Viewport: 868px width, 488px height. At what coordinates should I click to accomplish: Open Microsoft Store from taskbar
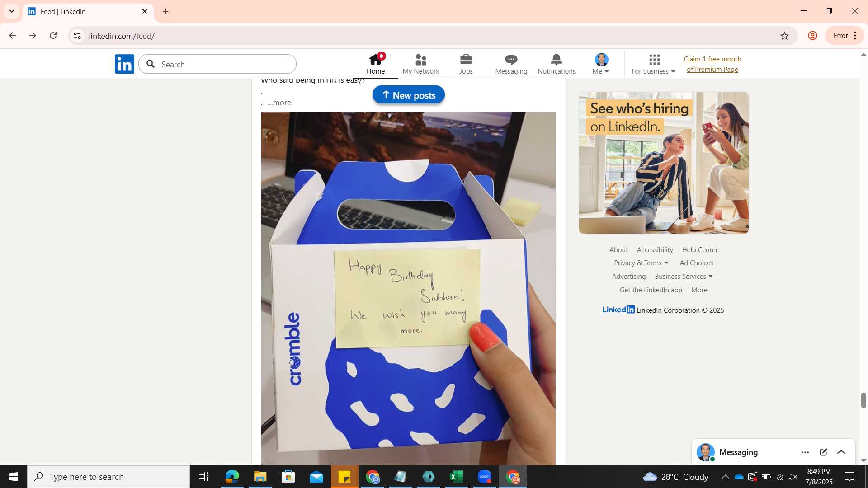pyautogui.click(x=288, y=477)
